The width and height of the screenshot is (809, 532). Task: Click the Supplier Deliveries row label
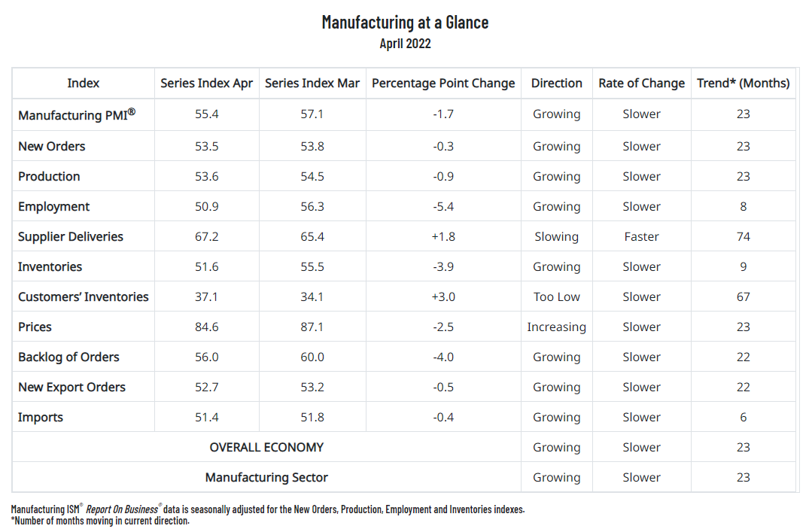click(x=71, y=237)
